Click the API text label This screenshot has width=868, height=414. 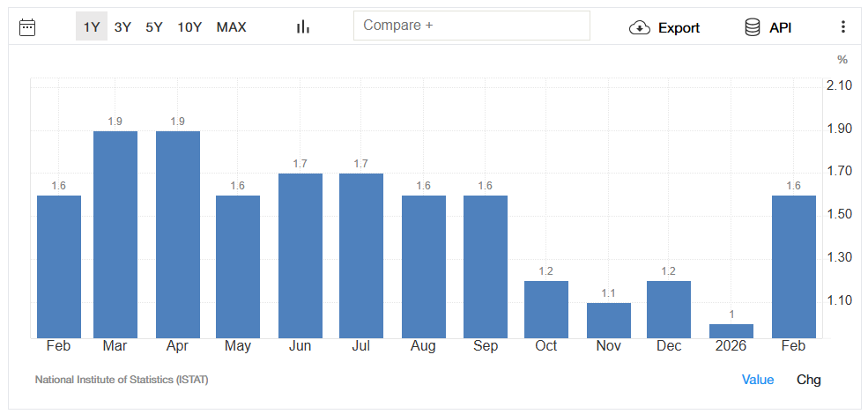[x=780, y=28]
